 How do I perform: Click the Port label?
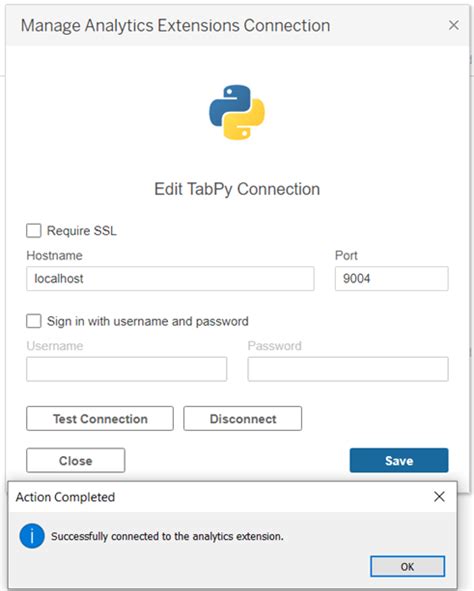(x=346, y=255)
